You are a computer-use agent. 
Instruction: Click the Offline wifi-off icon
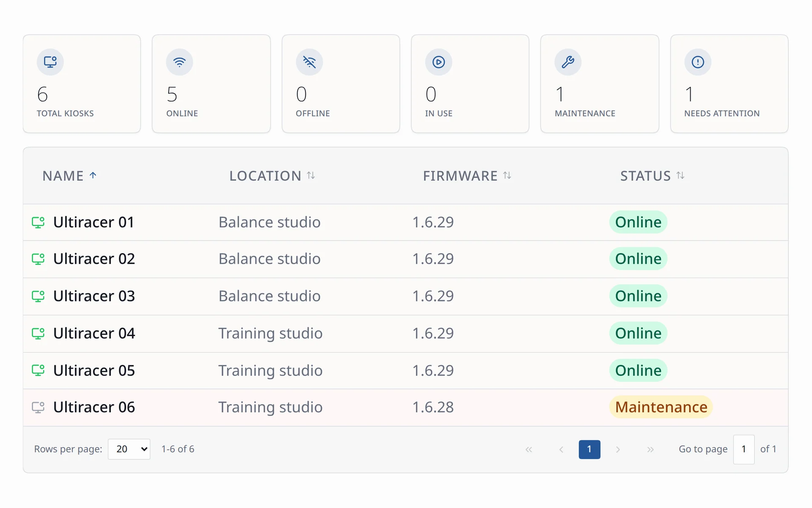tap(310, 62)
